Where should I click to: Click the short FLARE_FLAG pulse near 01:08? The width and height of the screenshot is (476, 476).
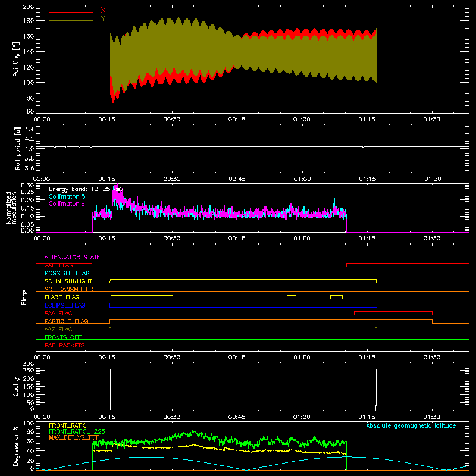click(336, 297)
